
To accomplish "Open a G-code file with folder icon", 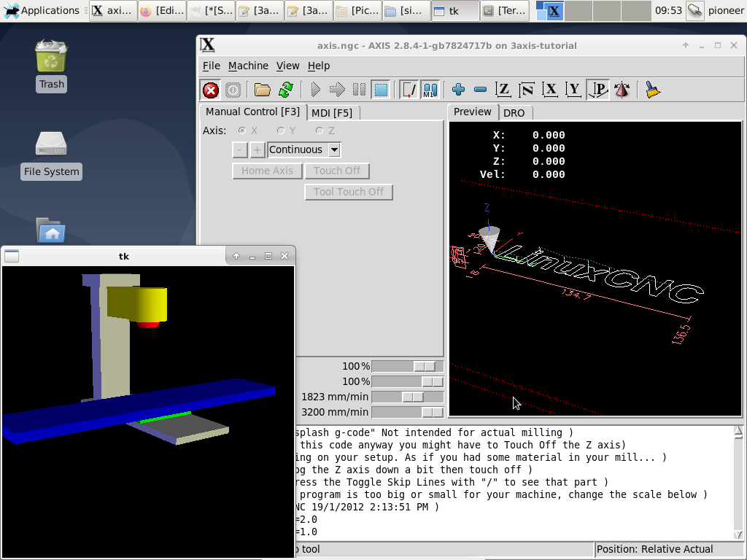I will point(263,90).
